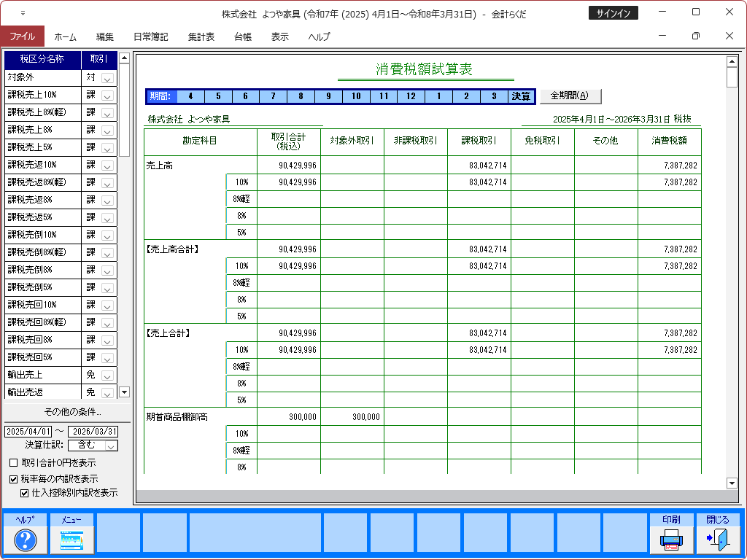Open the dropdown for 対象外 row
747x560 pixels.
(107, 78)
